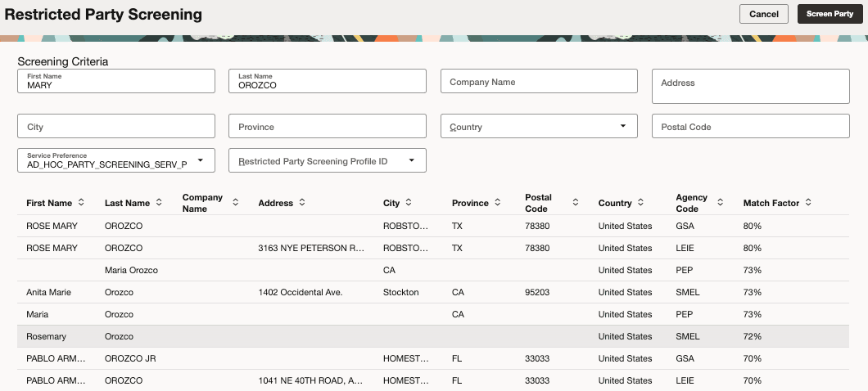
Task: Click the Screen Party button
Action: (x=830, y=14)
